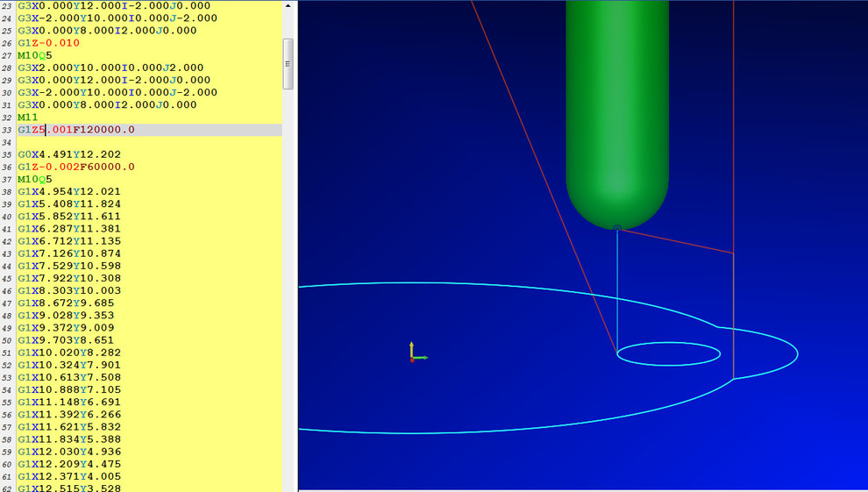Click the tool tip point marker
The image size is (868, 492).
[x=617, y=229]
